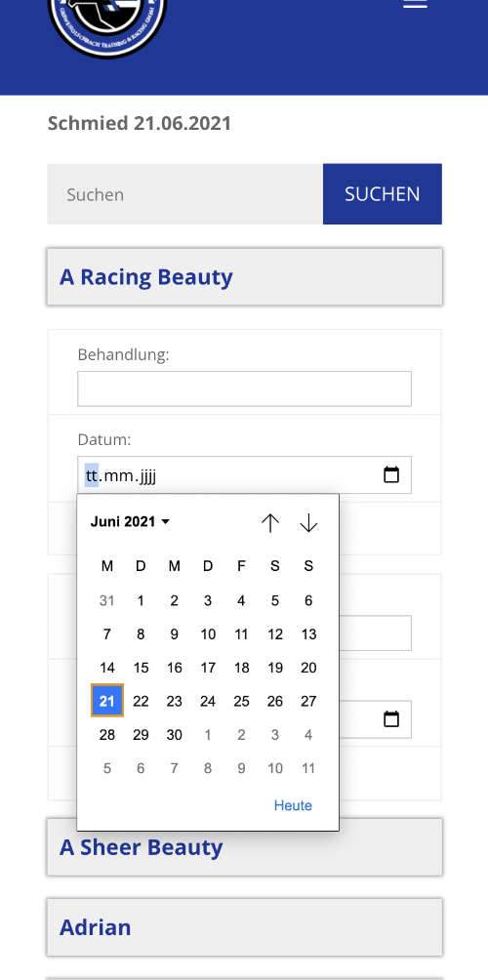
Task: Expand the Juni 2021 month selector
Action: [130, 522]
